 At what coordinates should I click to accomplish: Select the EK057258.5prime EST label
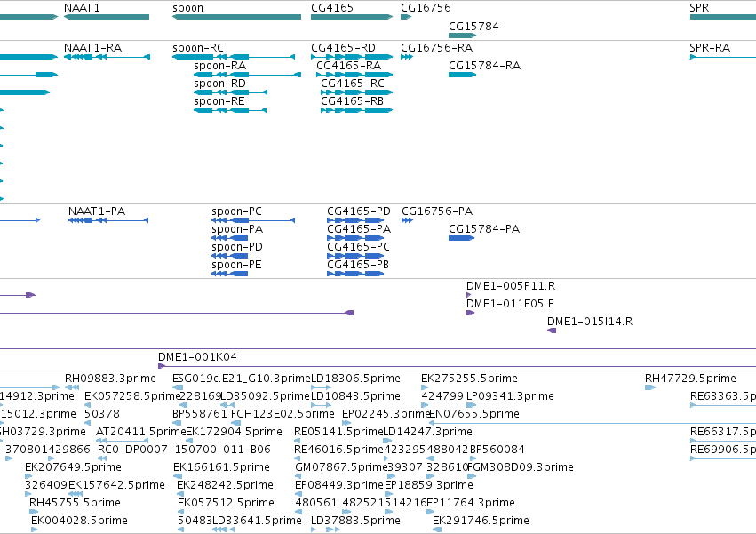coord(132,396)
